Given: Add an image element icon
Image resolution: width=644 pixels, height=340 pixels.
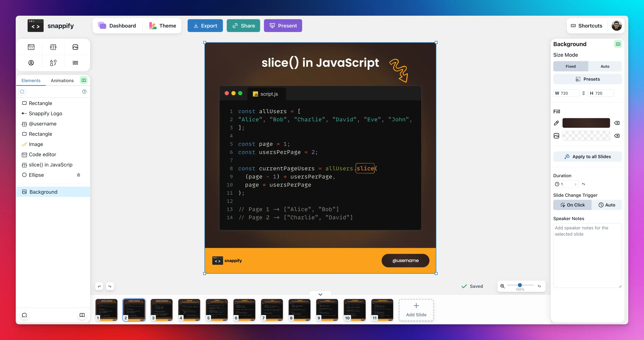Looking at the screenshot, I should pyautogui.click(x=75, y=47).
